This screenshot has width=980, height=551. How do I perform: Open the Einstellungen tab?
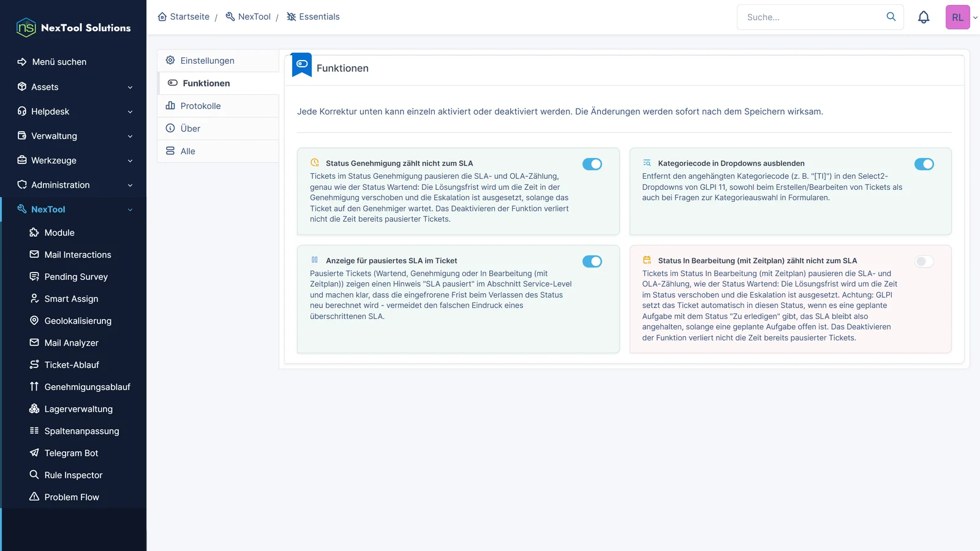point(218,61)
